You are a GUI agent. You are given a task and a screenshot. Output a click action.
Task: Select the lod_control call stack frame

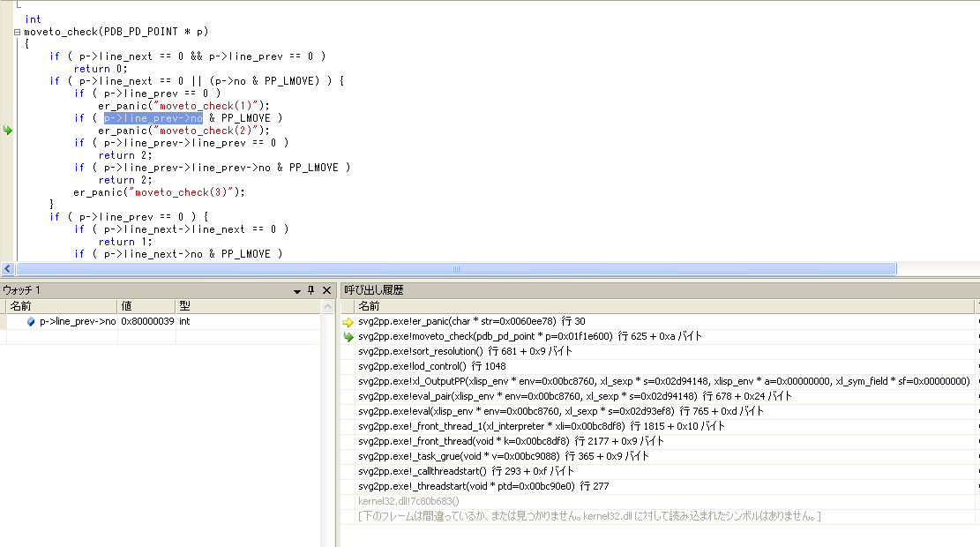432,366
